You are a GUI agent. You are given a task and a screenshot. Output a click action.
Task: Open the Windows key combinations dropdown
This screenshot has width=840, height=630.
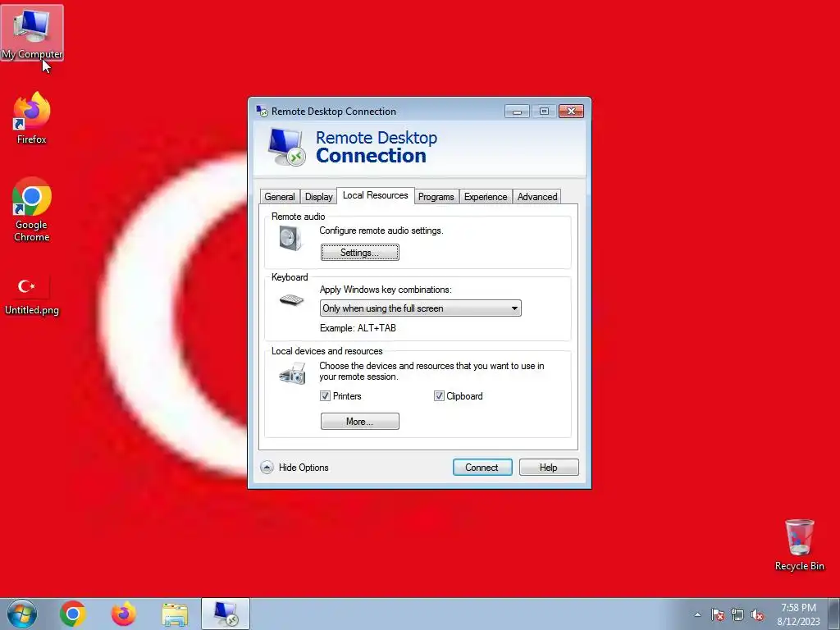point(421,308)
